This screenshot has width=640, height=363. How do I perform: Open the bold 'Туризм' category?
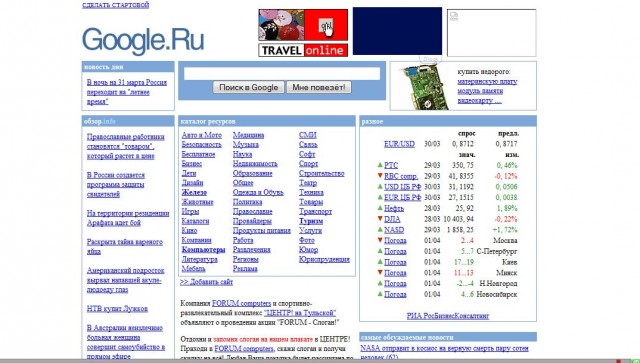click(311, 221)
